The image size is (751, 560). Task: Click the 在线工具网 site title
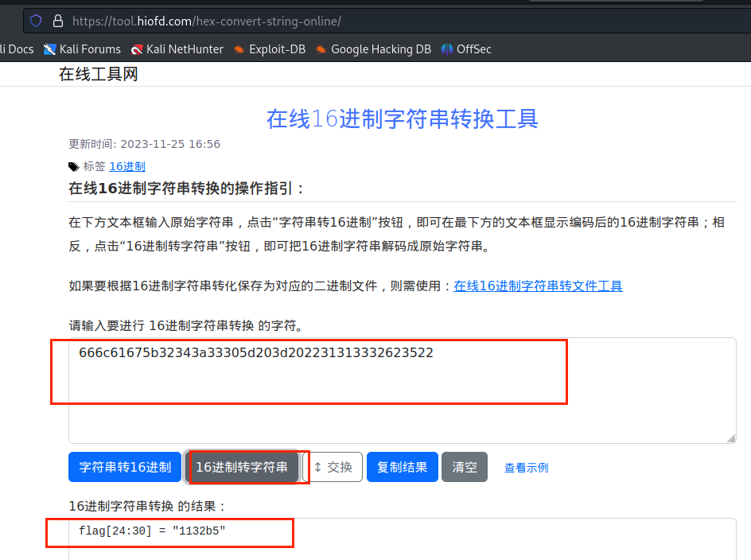tap(98, 74)
